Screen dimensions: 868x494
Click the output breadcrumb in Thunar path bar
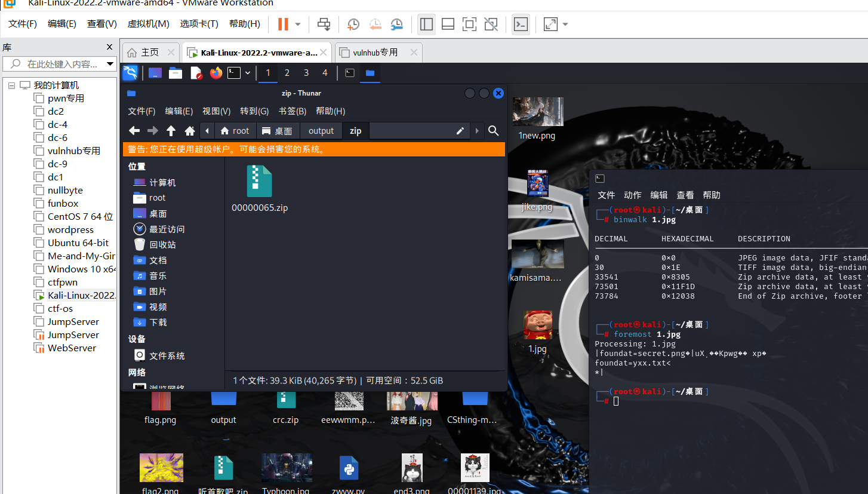(x=321, y=131)
